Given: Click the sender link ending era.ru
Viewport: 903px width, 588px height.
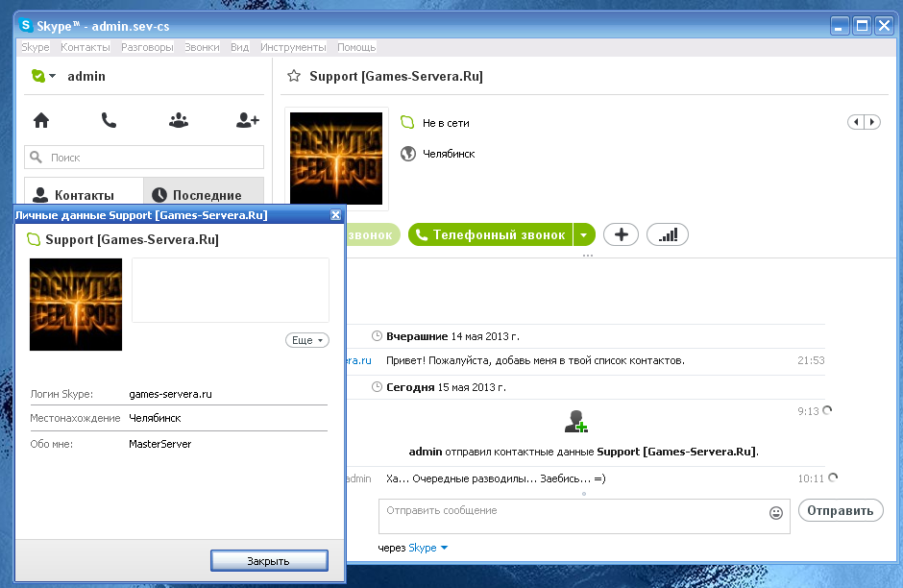Looking at the screenshot, I should (358, 360).
